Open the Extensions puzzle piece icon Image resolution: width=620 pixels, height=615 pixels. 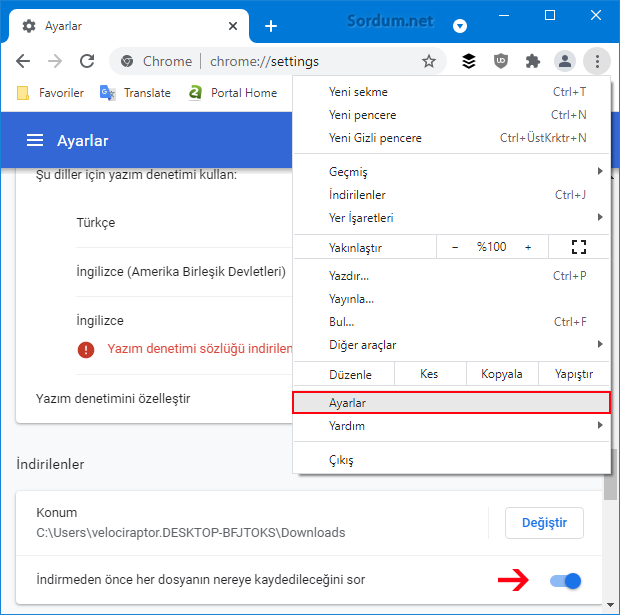[533, 61]
